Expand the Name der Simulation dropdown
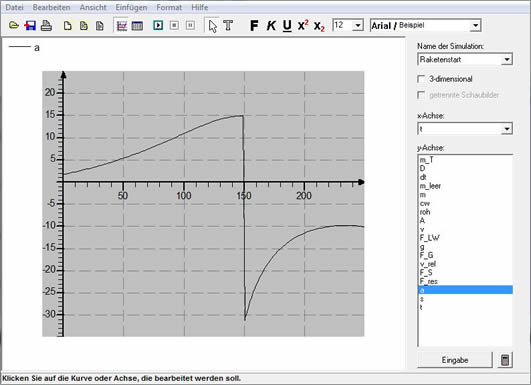The width and height of the screenshot is (531, 385). [507, 60]
